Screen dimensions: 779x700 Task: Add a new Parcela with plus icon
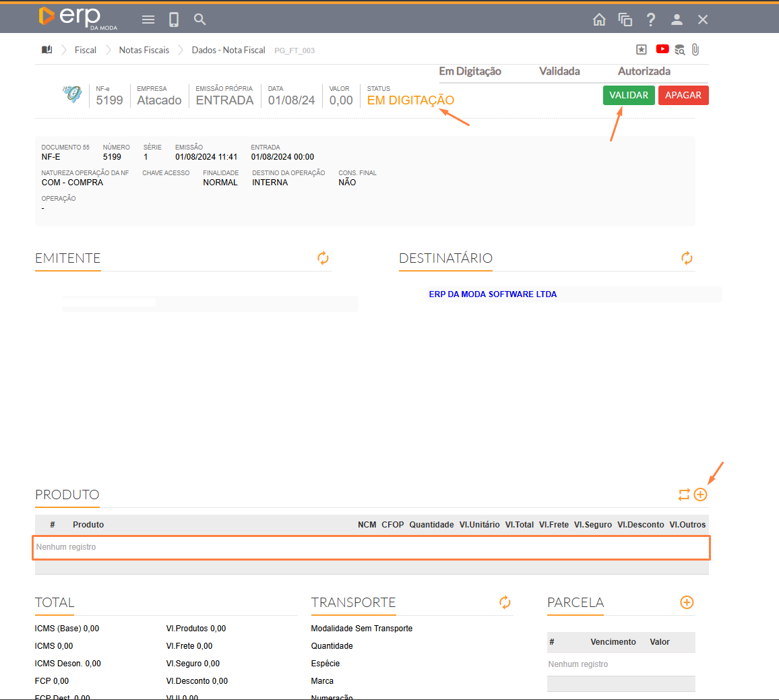[x=687, y=602]
